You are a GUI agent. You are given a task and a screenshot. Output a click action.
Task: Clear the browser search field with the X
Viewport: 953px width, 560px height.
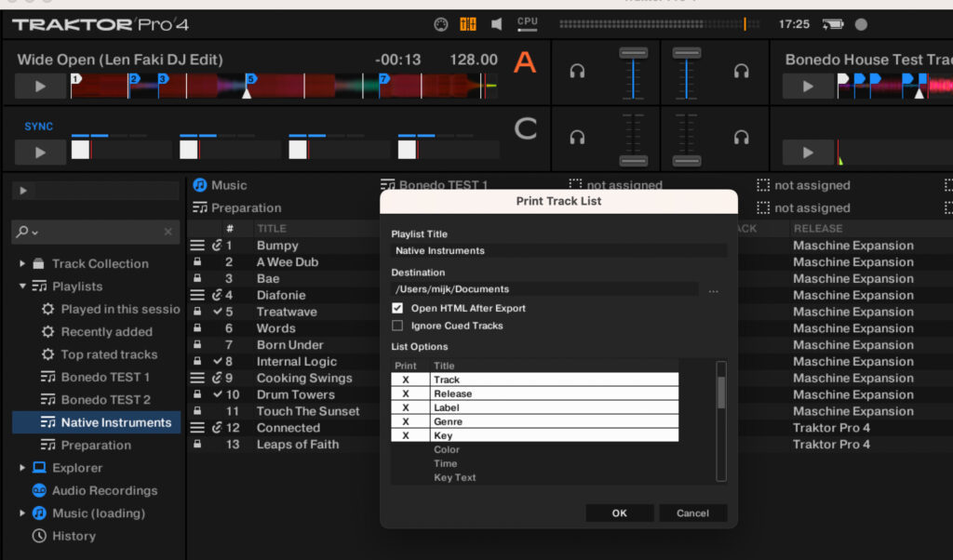pos(168,232)
